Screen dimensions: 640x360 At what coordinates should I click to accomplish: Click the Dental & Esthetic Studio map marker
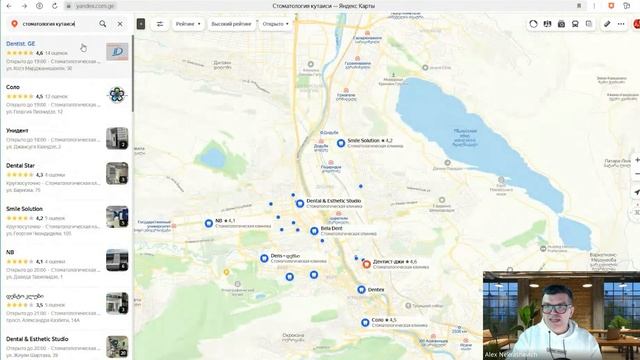click(300, 203)
